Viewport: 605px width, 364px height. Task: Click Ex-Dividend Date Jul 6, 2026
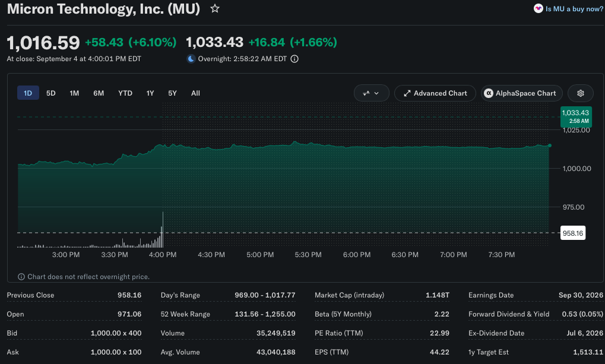tap(585, 333)
